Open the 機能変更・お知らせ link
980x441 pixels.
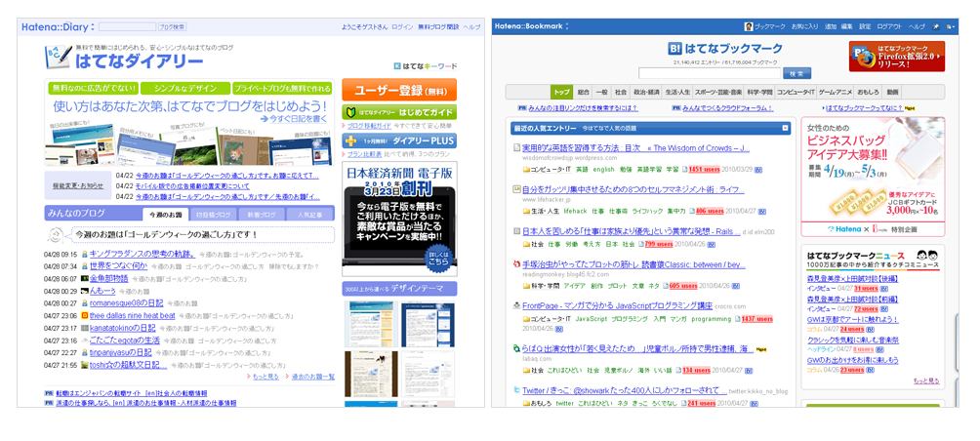click(x=78, y=185)
